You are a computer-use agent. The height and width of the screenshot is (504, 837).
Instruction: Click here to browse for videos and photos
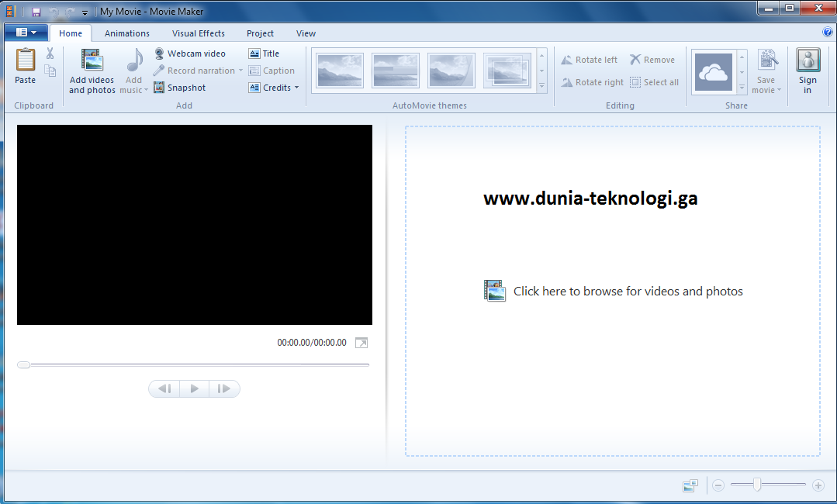click(x=613, y=292)
